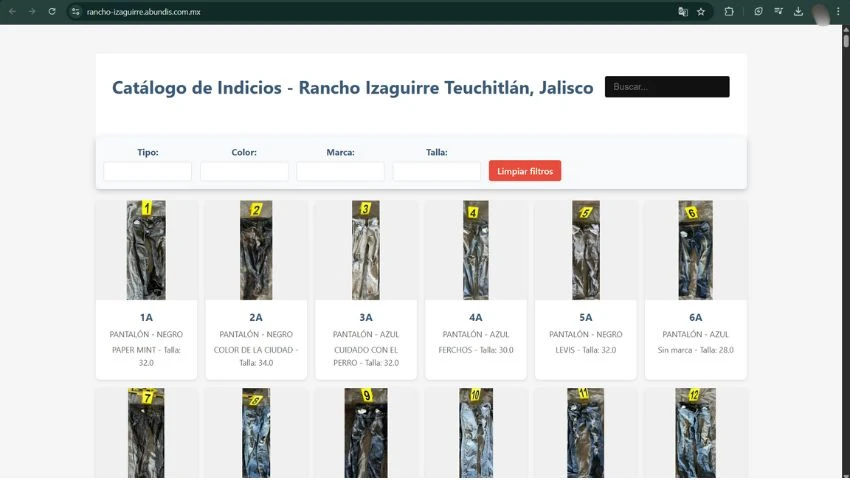This screenshot has width=850, height=480.
Task: Click the translate page icon
Action: [683, 11]
